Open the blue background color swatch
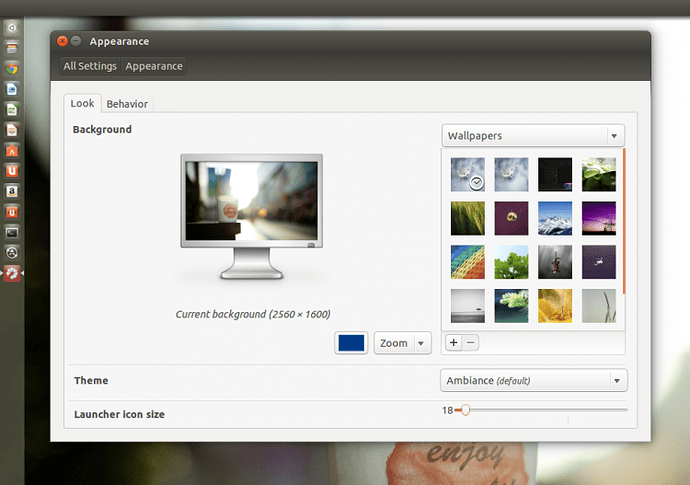Viewport: 690px width, 485px height. click(x=351, y=343)
